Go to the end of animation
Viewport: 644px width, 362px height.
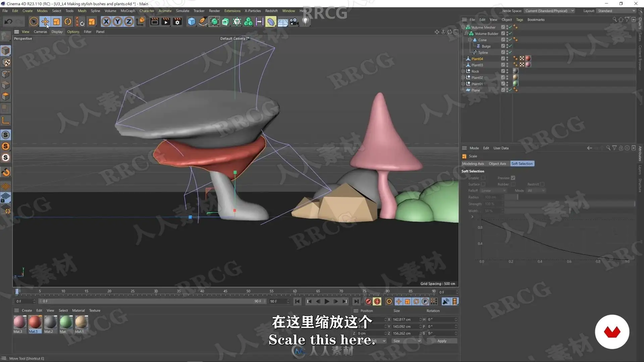(x=356, y=302)
